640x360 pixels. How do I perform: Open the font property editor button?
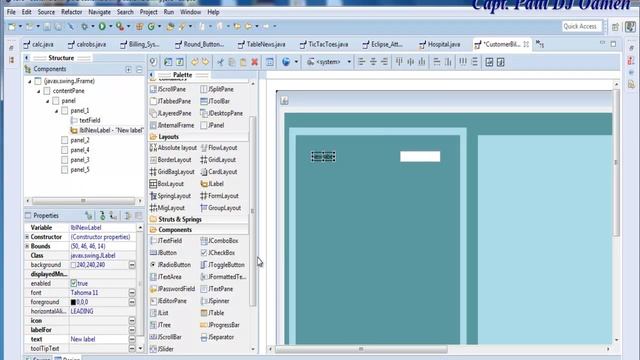[x=132, y=293]
